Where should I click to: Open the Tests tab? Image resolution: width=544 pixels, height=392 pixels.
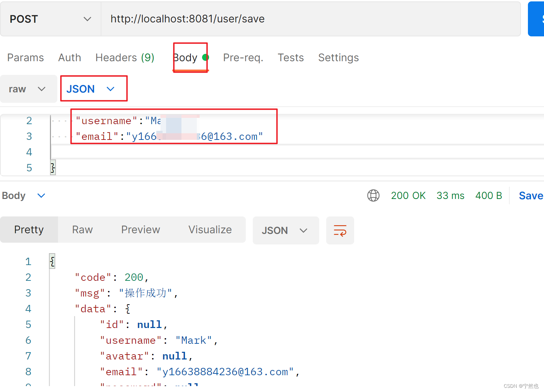[x=291, y=57]
